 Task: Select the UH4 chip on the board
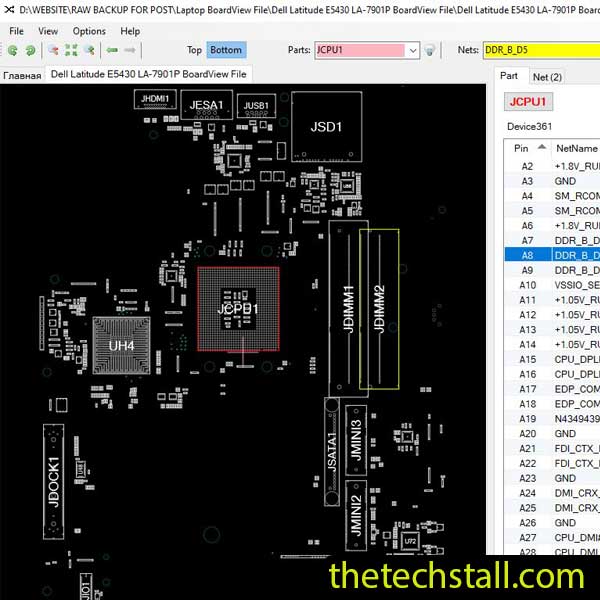tap(121, 346)
